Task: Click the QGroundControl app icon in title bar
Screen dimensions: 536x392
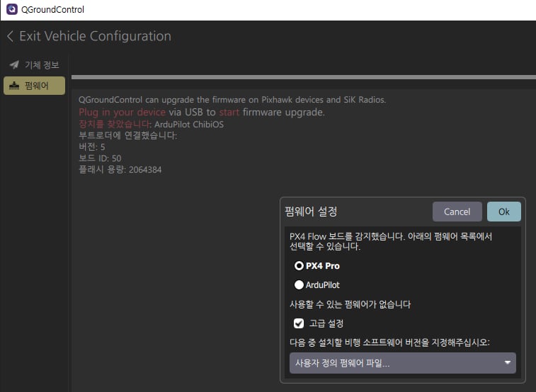Action: pyautogui.click(x=12, y=10)
